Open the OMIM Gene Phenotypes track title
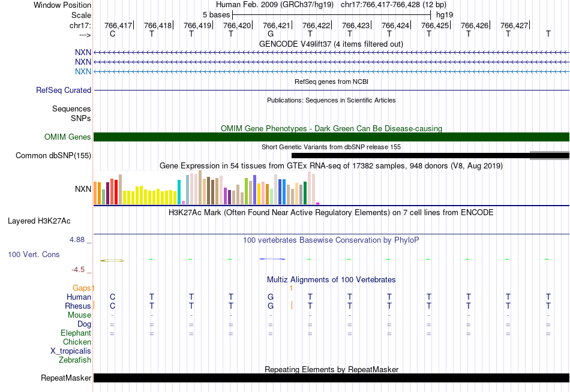Viewport: 570px width, 392px height. pos(331,129)
